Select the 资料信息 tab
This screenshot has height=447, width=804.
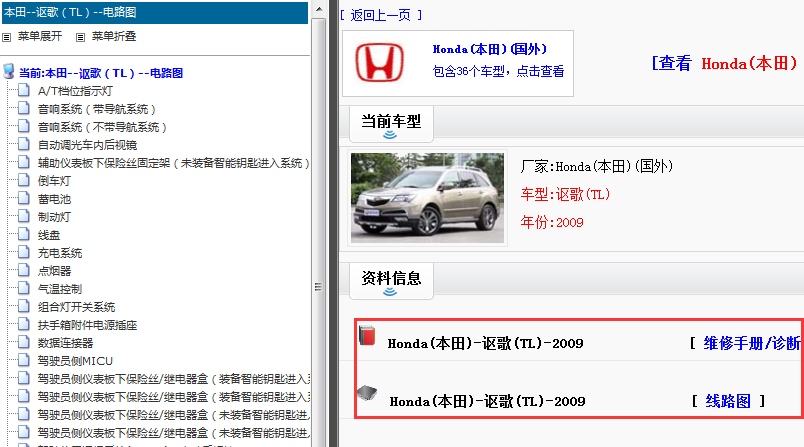(391, 280)
